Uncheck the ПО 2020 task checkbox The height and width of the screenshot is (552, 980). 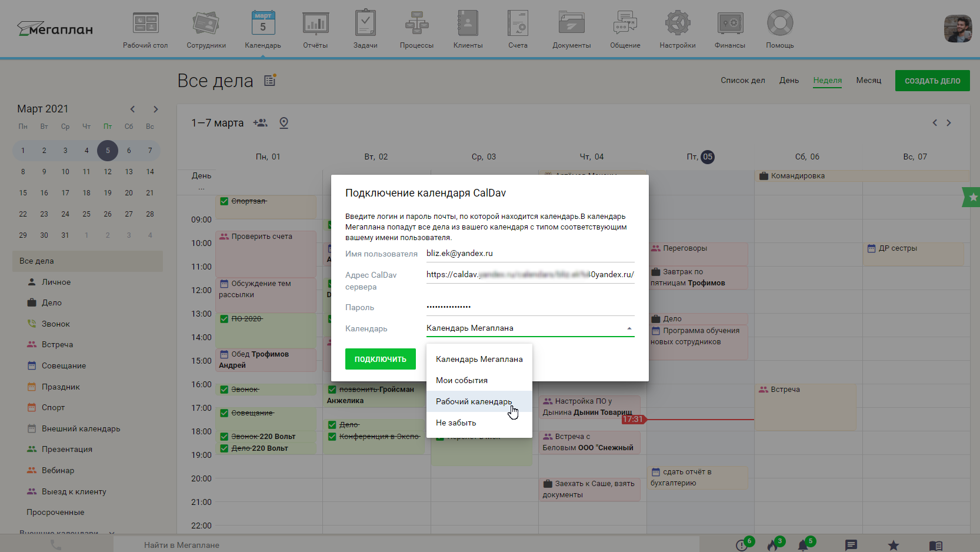pyautogui.click(x=224, y=319)
